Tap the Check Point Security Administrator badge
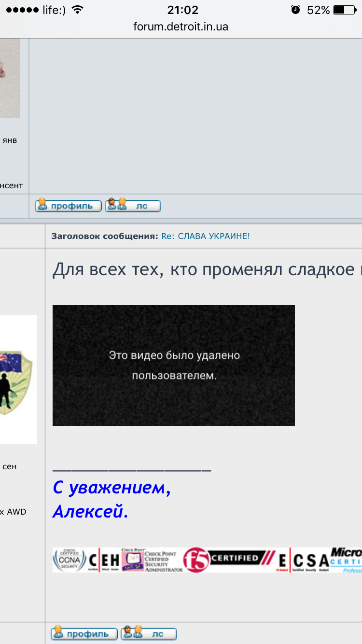The image size is (362, 644). tap(152, 560)
